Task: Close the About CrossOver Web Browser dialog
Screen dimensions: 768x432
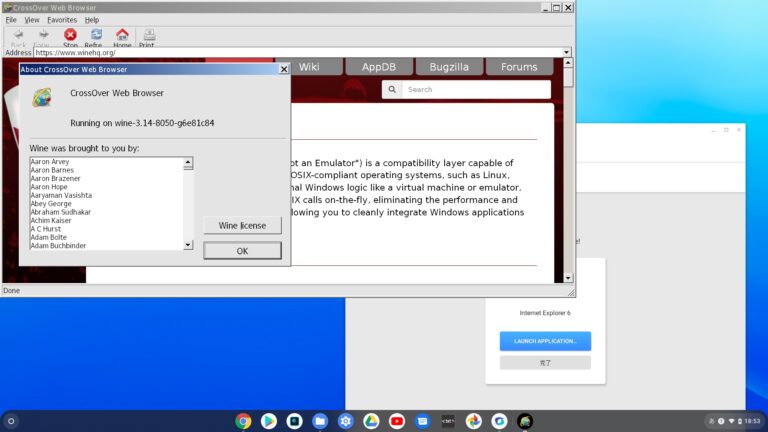Action: 284,70
